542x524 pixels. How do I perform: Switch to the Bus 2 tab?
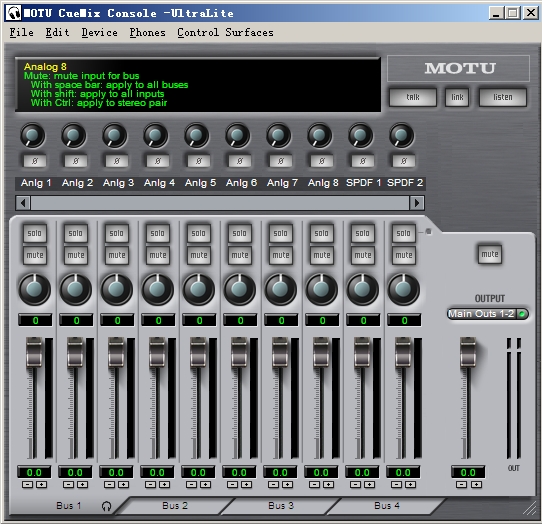[175, 506]
